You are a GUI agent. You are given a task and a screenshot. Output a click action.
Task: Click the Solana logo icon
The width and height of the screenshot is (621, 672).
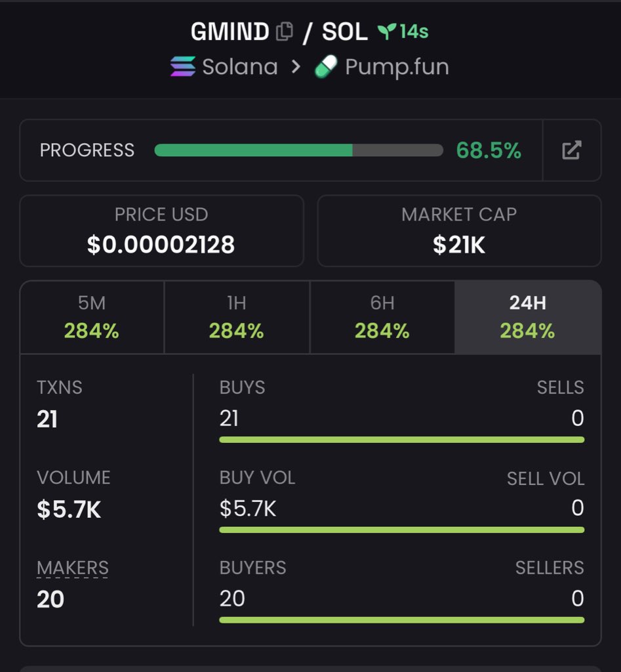click(183, 67)
